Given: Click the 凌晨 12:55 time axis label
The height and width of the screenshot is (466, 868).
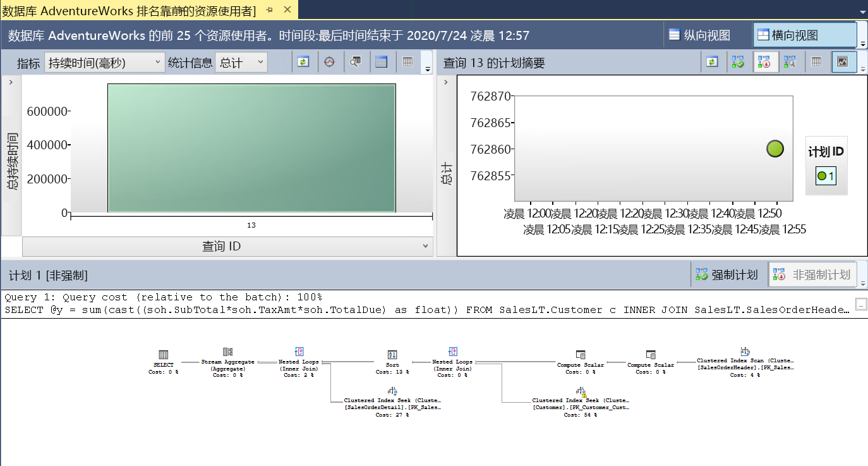Looking at the screenshot, I should point(783,230).
